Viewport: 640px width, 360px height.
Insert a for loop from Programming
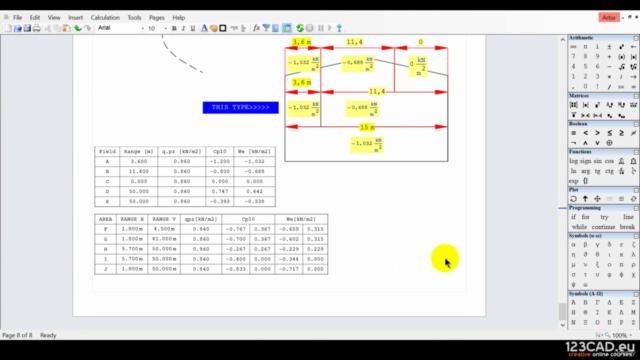(586, 217)
